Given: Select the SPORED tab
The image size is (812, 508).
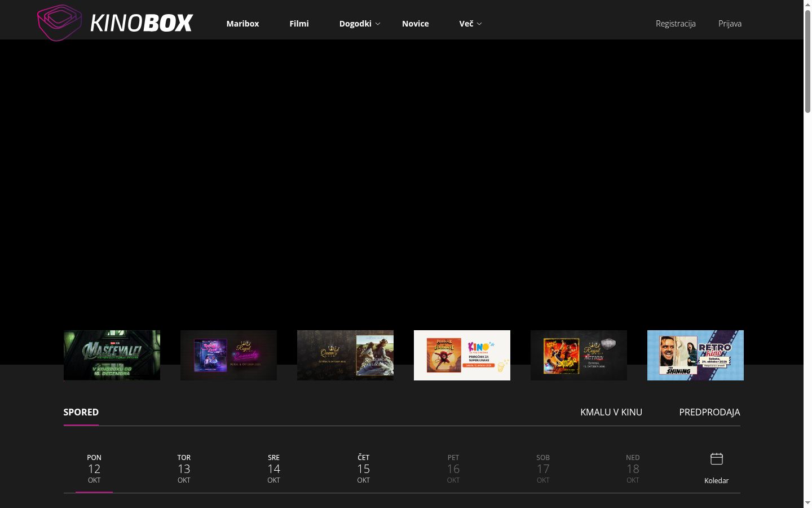Looking at the screenshot, I should 81,412.
